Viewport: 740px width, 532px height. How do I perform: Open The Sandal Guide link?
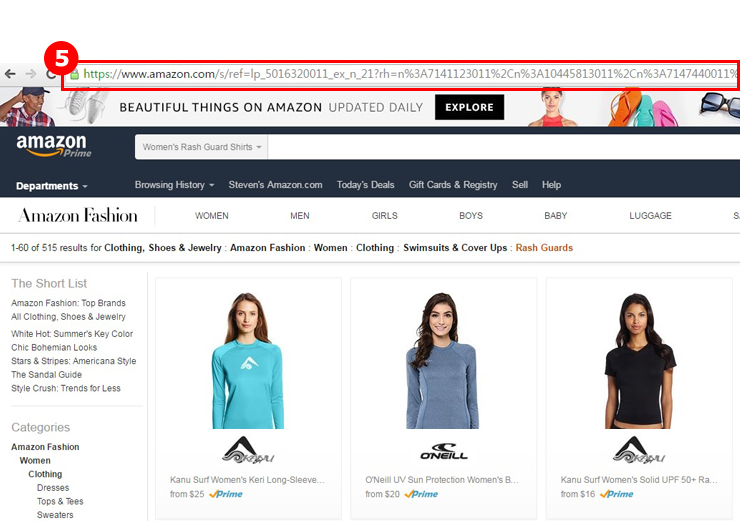[46, 375]
